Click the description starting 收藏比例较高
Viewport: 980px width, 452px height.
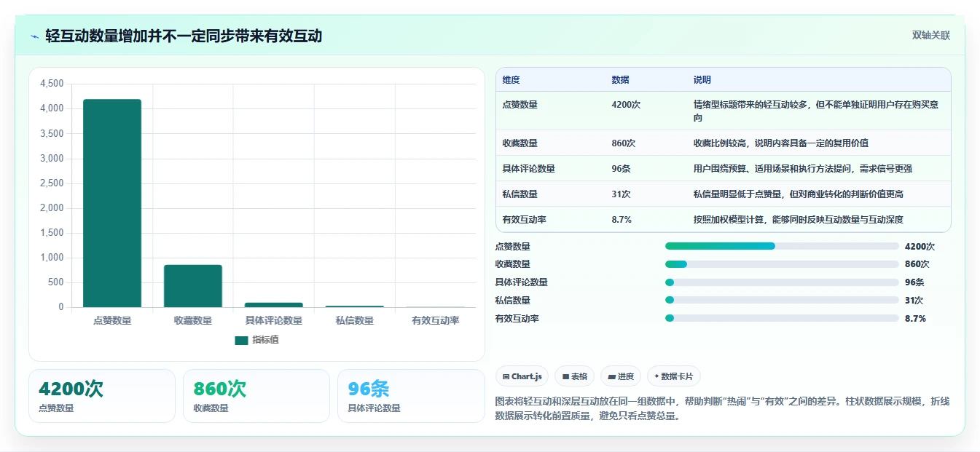point(781,143)
